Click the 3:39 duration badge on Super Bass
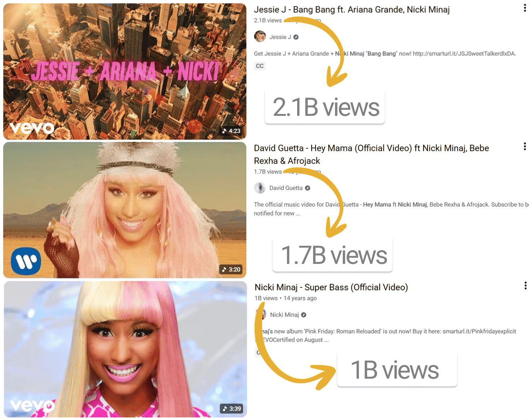Viewport: 529px width, 420px height. pyautogui.click(x=232, y=409)
